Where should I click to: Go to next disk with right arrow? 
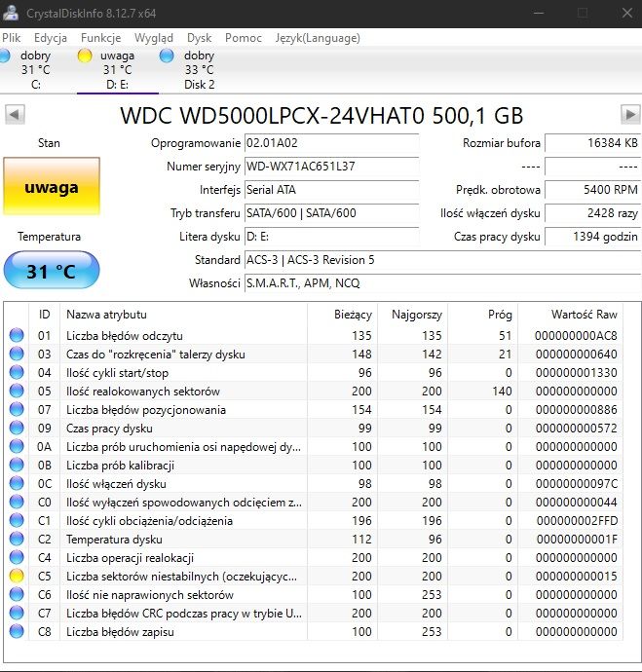630,115
